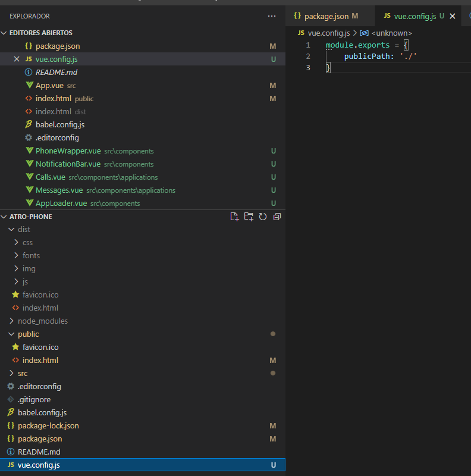Open index.html dist in open editors

click(143, 111)
